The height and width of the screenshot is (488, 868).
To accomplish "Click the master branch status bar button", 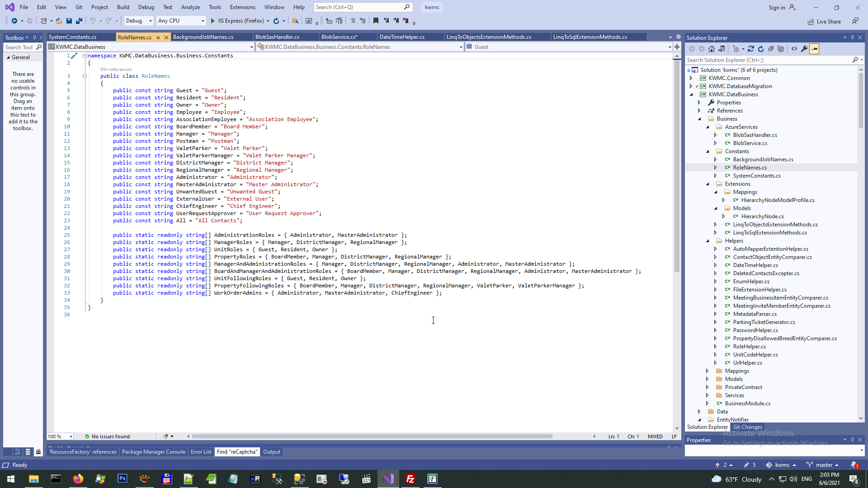I will pos(823,465).
